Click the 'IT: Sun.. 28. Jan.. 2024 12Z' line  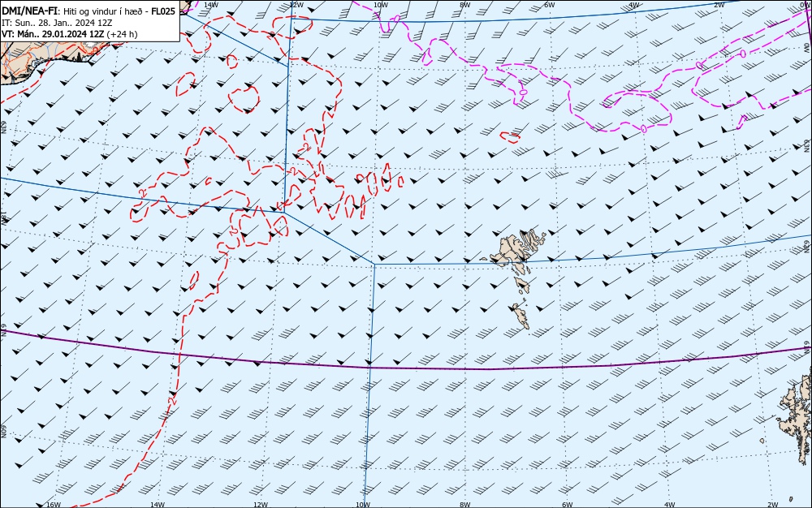57,23
